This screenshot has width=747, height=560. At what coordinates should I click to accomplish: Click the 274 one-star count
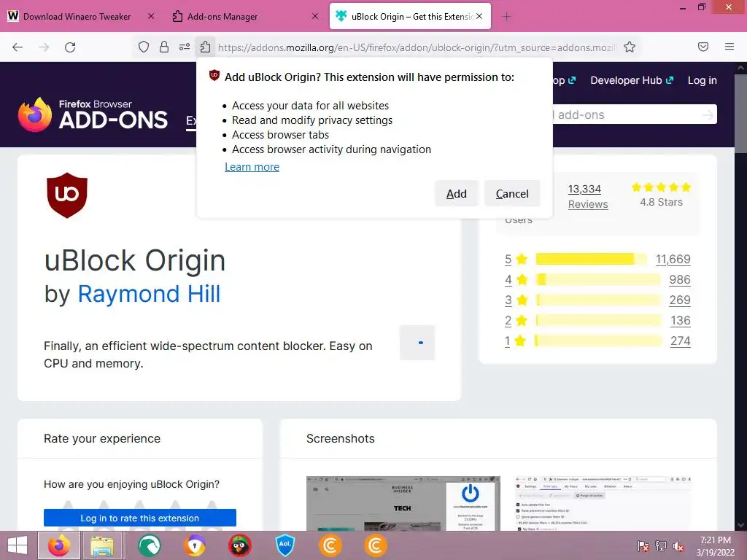[x=681, y=341]
